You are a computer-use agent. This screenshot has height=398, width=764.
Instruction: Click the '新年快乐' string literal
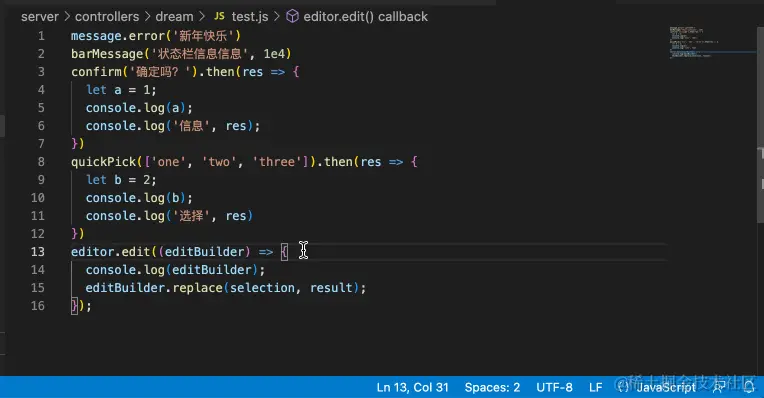coord(204,36)
